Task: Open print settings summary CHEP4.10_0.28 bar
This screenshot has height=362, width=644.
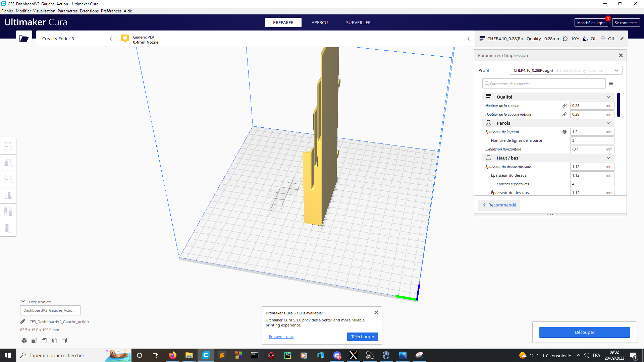Action: coord(551,39)
